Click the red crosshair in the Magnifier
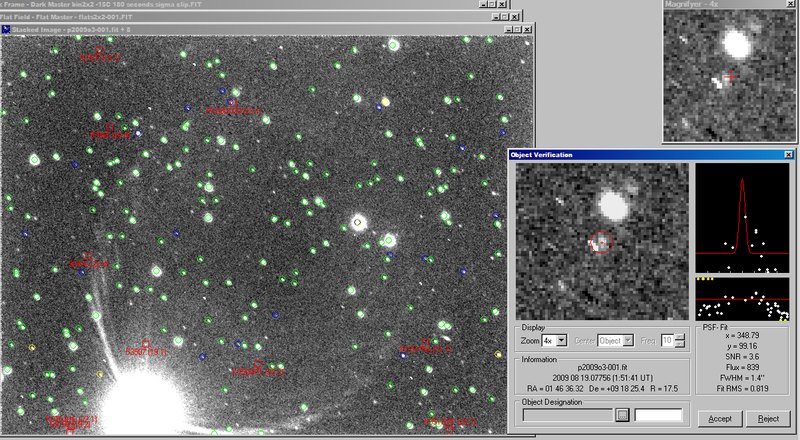This screenshot has width=800, height=440. pos(730,77)
